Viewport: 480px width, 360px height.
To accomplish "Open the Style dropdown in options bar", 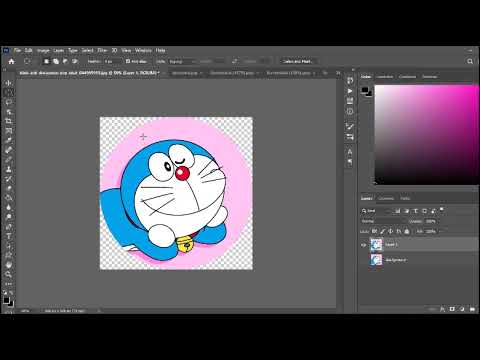I will (x=182, y=62).
